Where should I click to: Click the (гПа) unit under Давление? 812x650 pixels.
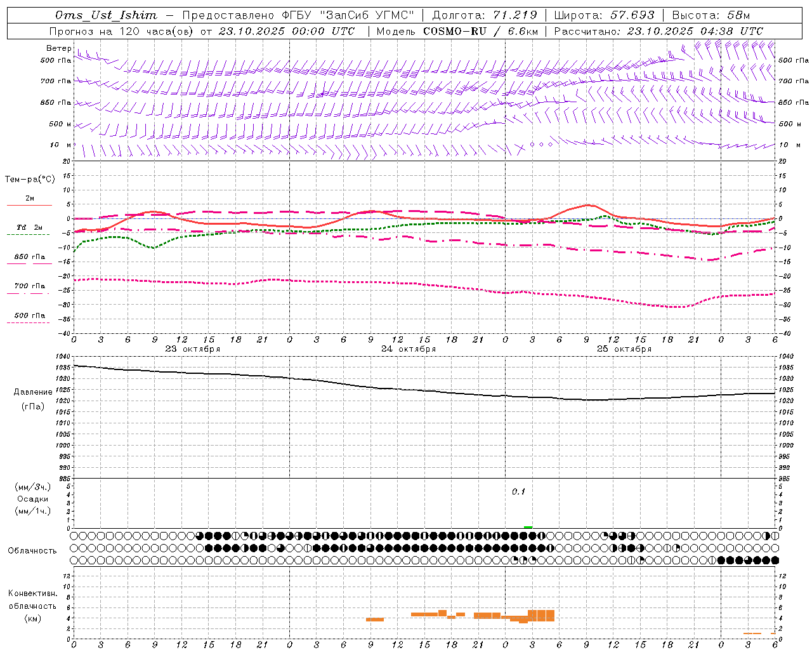32,406
